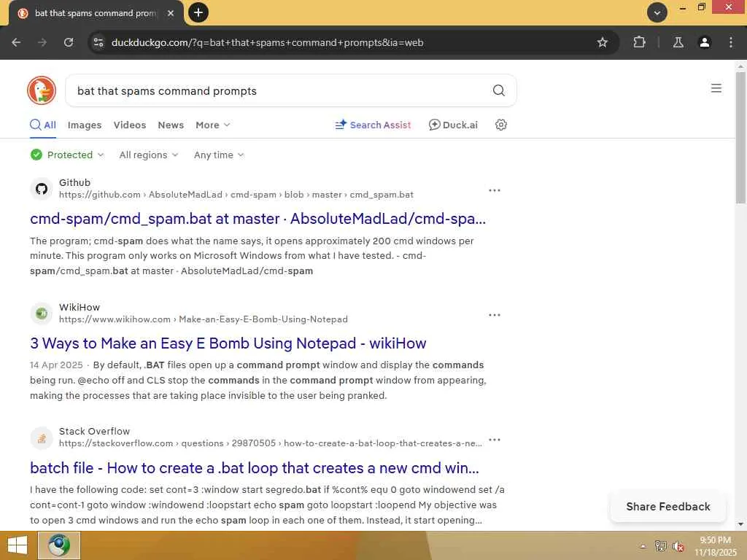Click the 'WikiHow' site name text
Image resolution: width=747 pixels, height=560 pixels.
click(80, 308)
